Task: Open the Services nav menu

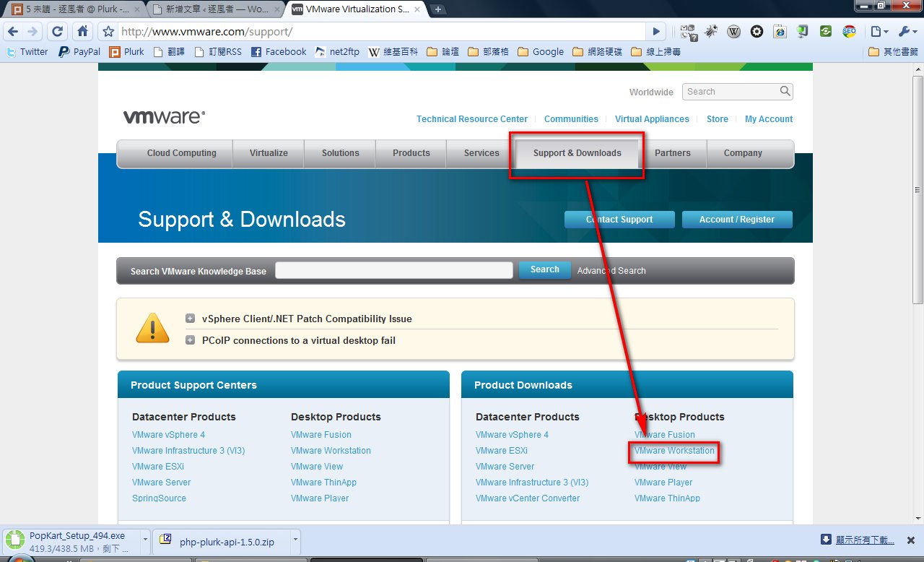Action: [481, 153]
